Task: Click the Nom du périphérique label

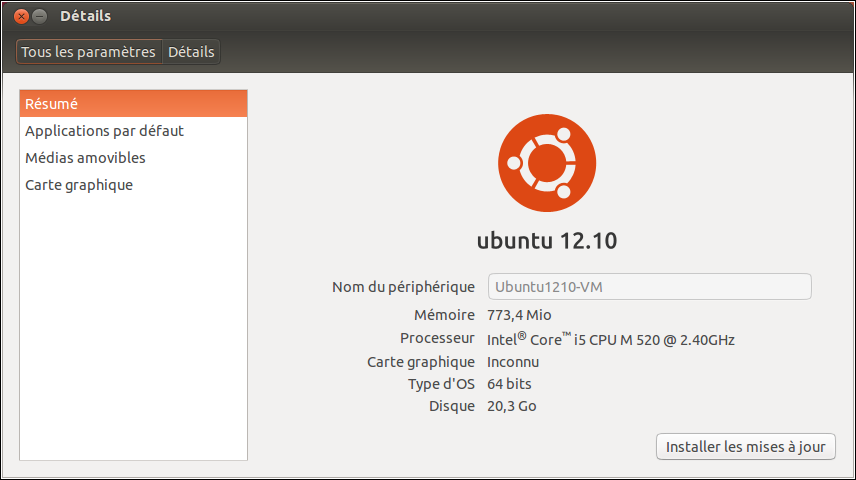Action: (x=403, y=287)
